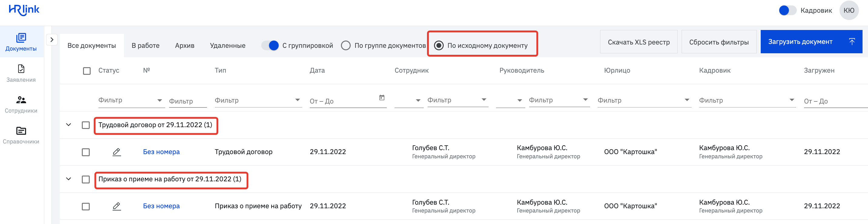Click the Тип column header
Screen dimensions: 868x224
pyautogui.click(x=220, y=70)
